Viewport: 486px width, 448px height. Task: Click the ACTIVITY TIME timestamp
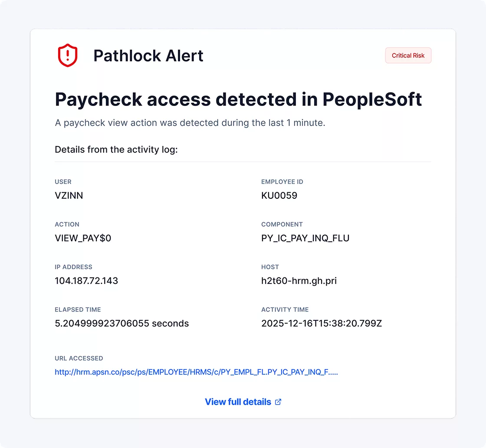click(x=322, y=323)
